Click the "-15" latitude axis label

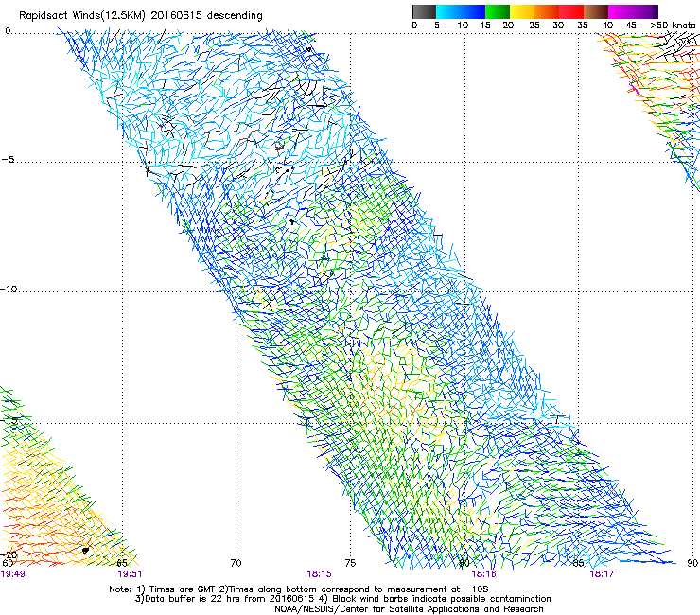(9, 420)
